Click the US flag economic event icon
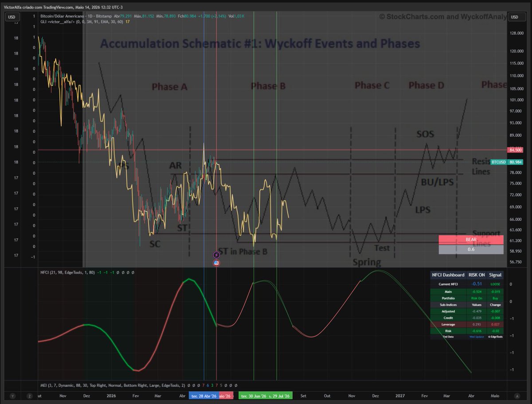532x404 pixels. click(216, 263)
